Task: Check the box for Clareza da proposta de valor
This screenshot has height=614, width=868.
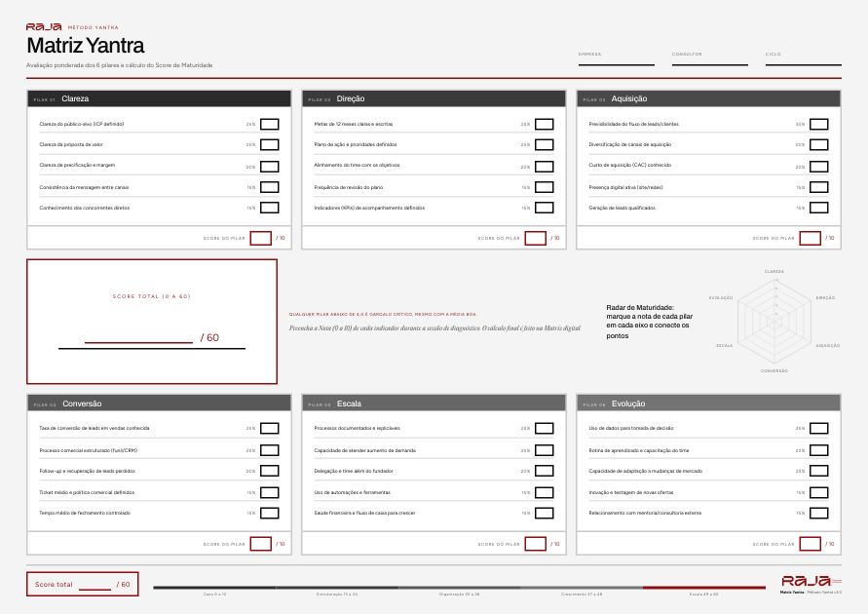Action: (270, 145)
